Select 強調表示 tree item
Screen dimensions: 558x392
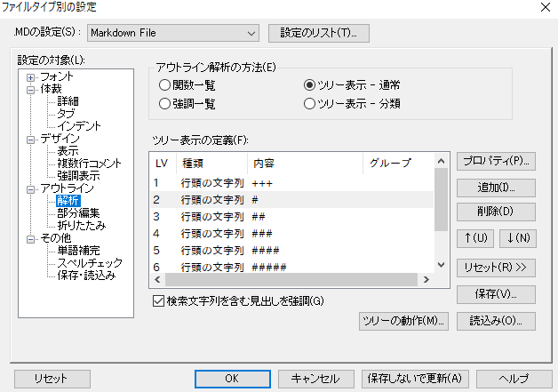(x=79, y=176)
